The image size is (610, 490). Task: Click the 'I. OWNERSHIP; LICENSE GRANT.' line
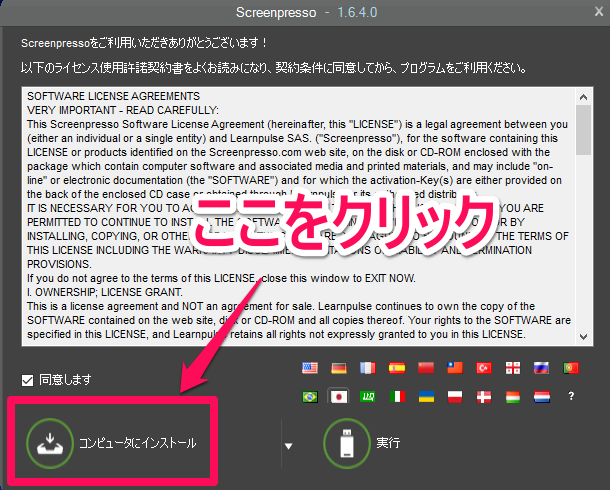pyautogui.click(x=105, y=292)
